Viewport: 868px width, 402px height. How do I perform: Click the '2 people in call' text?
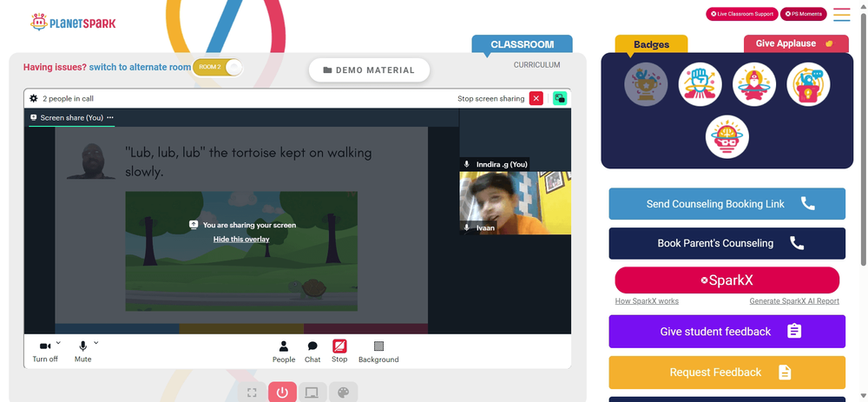pyautogui.click(x=68, y=99)
